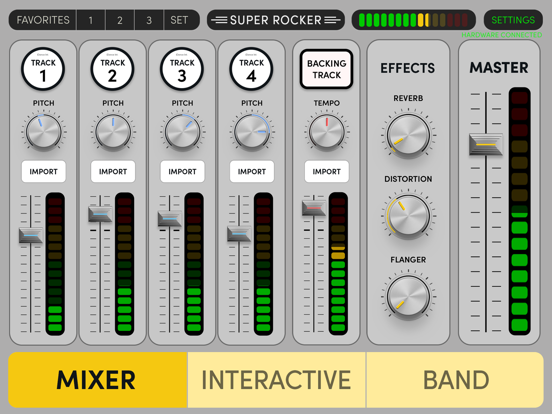Click the Track 3 Pitch knob
The image size is (552, 414).
point(182,132)
